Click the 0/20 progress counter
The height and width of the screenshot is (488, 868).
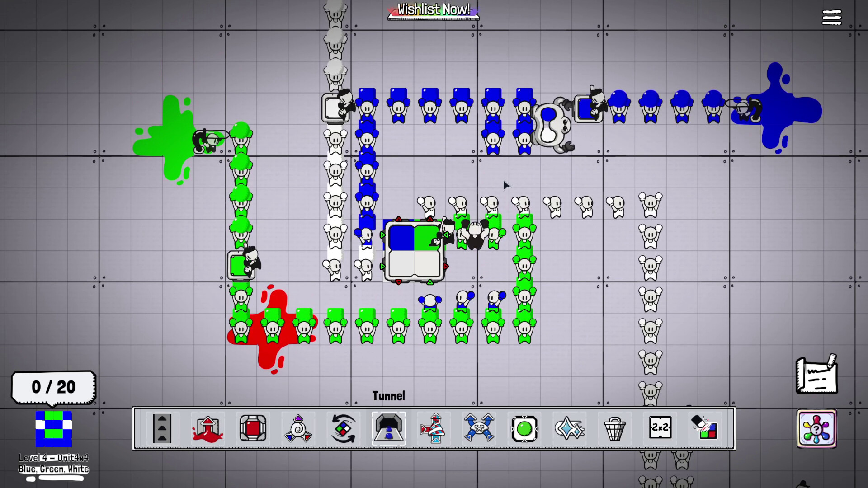[x=52, y=387]
